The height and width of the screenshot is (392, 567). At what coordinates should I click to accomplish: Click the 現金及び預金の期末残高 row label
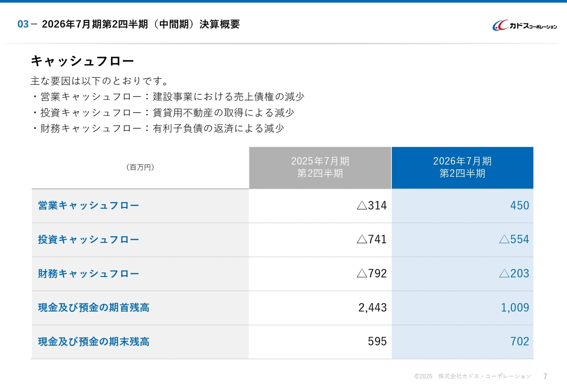(93, 342)
